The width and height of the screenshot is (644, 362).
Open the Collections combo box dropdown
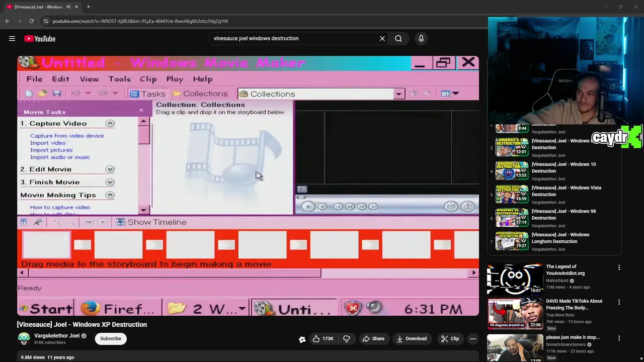pyautogui.click(x=398, y=94)
